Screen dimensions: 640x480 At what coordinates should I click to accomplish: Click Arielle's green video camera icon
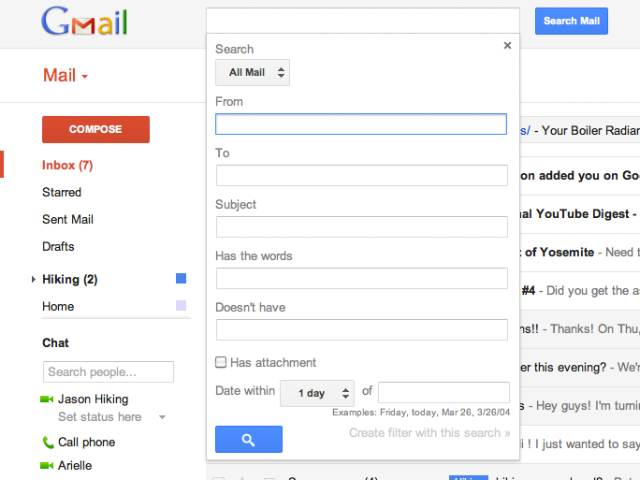[x=47, y=465]
